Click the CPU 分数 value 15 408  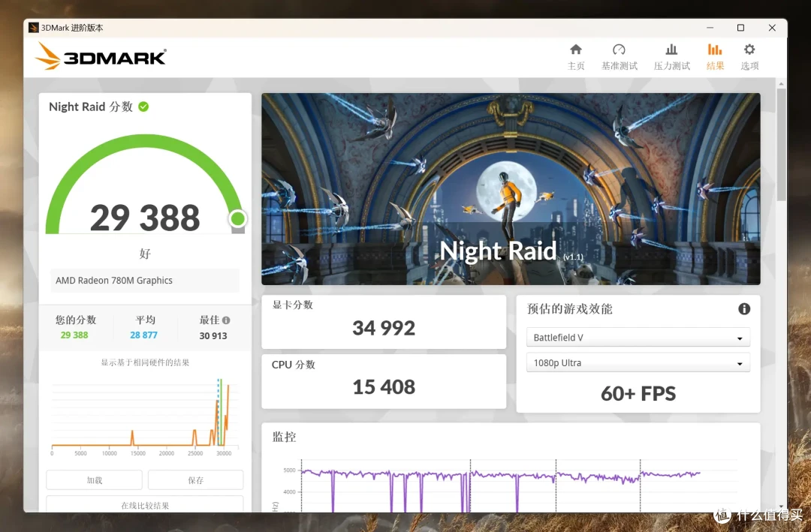point(384,386)
